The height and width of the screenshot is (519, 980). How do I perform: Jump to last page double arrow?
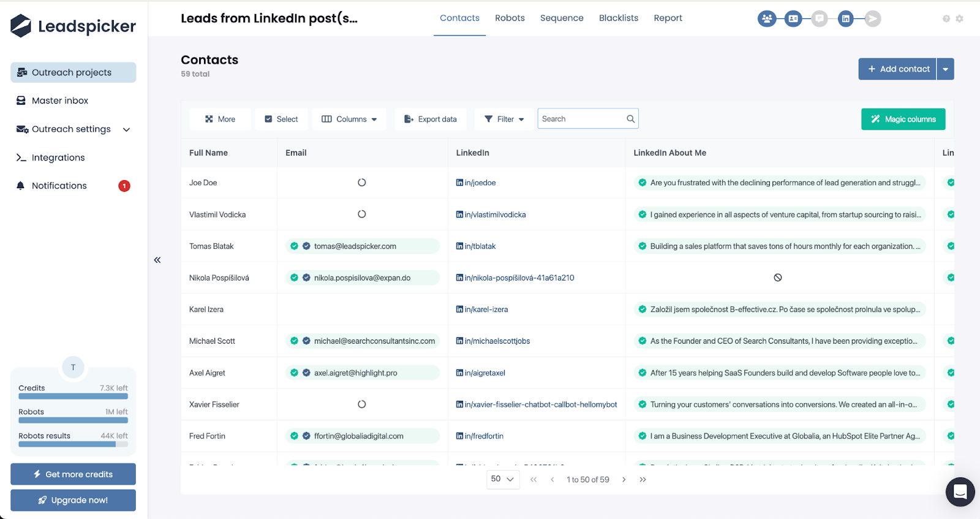coord(643,480)
